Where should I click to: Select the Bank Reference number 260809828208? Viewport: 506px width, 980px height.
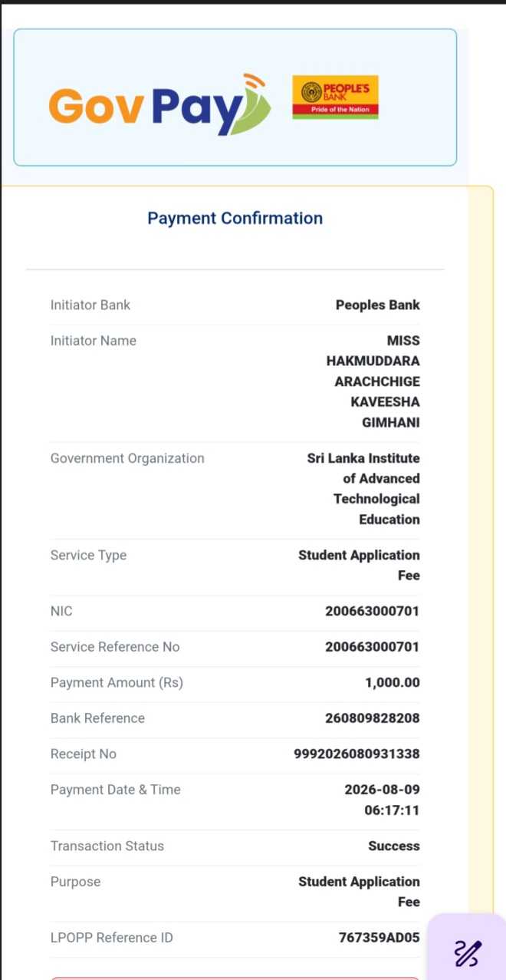tap(373, 718)
